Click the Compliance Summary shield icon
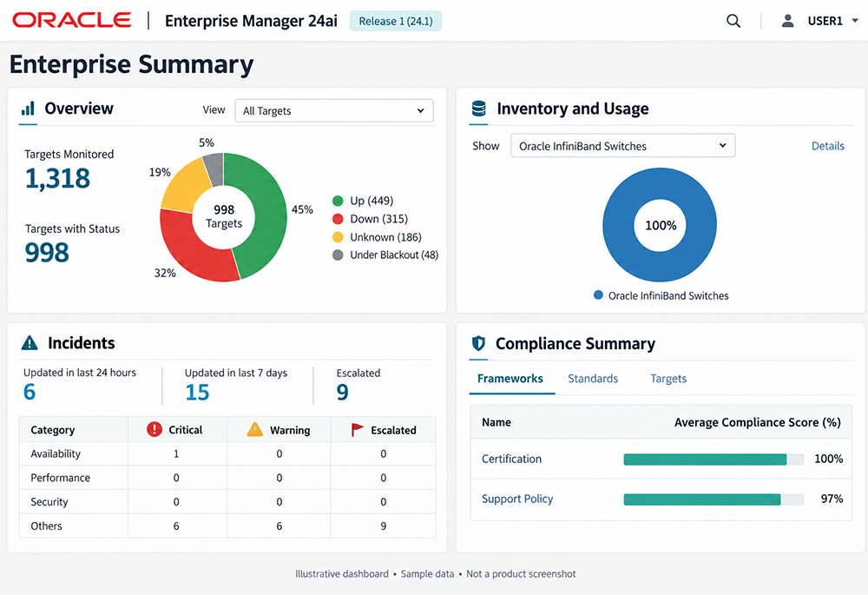The height and width of the screenshot is (595, 868). coord(478,343)
